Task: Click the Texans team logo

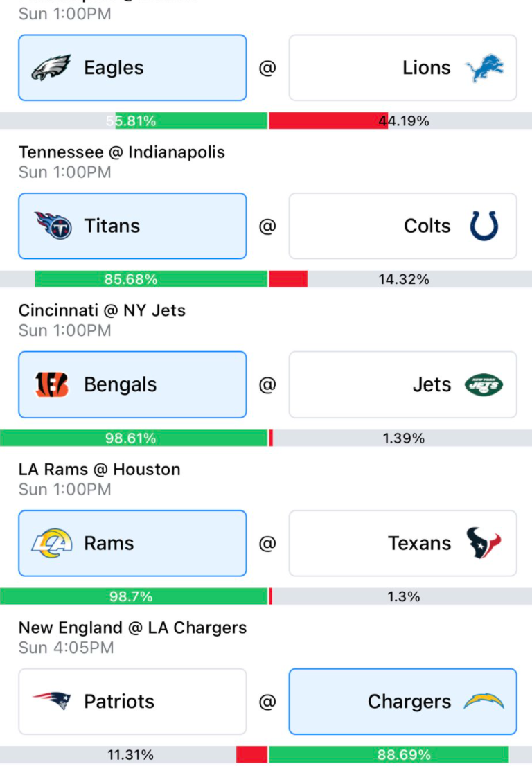Action: click(x=484, y=543)
